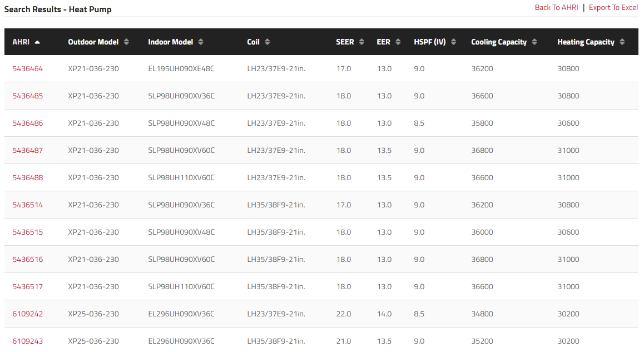
Task: Select EER value 14.0
Action: point(384,314)
